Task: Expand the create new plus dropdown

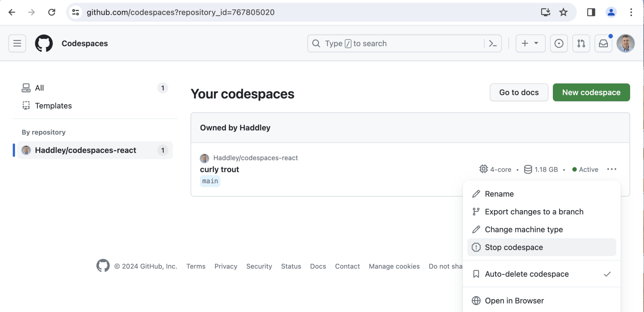Action: [530, 44]
